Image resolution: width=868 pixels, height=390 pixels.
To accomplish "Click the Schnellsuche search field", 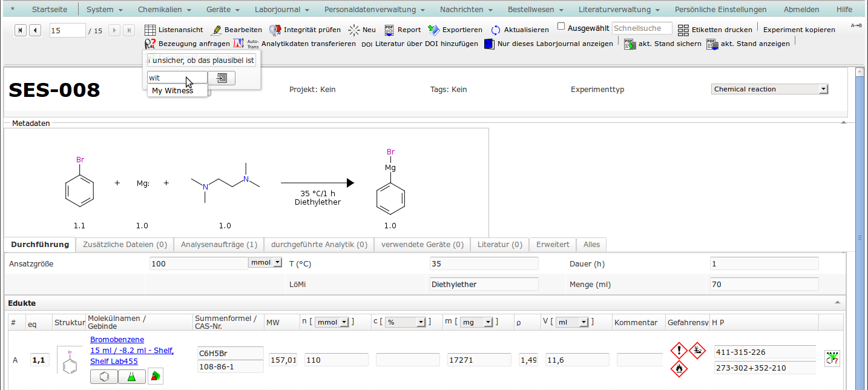I will click(642, 28).
